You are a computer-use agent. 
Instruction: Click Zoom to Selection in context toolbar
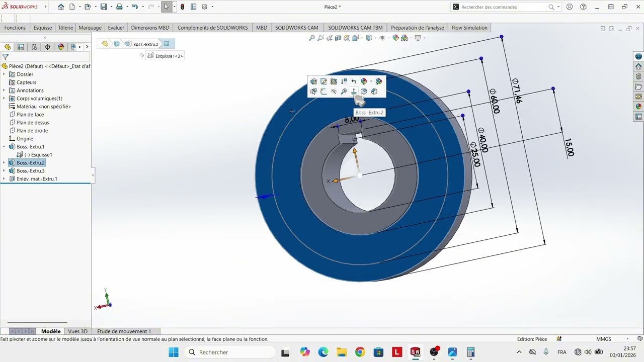click(344, 92)
